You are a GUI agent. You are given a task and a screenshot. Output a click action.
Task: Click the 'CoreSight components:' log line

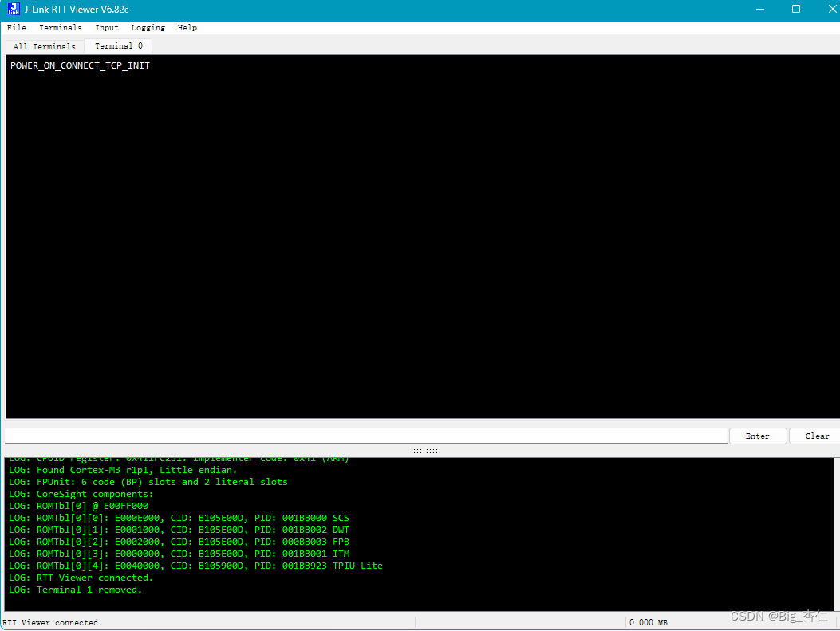81,494
